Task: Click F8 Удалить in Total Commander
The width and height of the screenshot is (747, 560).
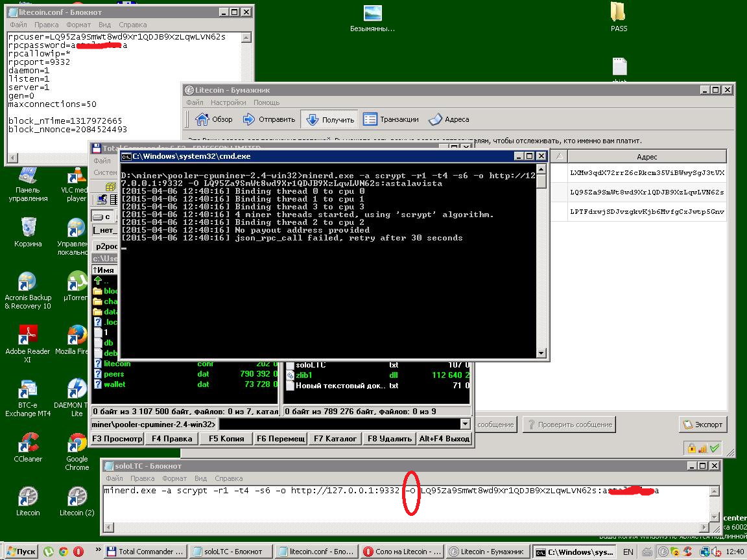Action: pyautogui.click(x=390, y=439)
